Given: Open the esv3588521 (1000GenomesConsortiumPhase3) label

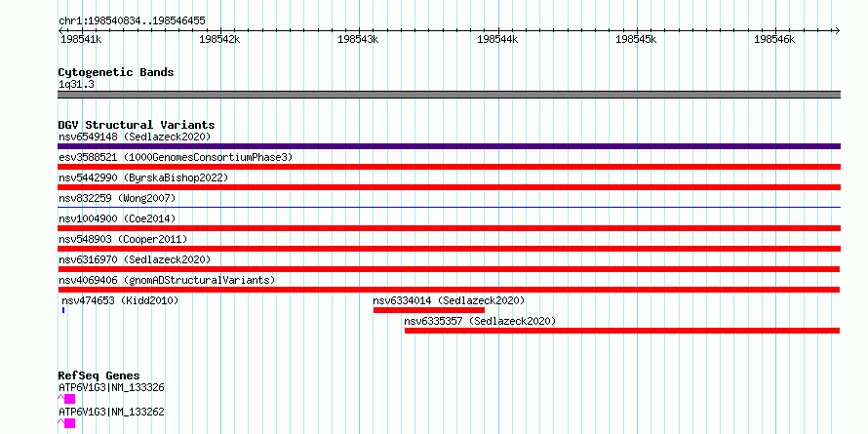Looking at the screenshot, I should (176, 157).
